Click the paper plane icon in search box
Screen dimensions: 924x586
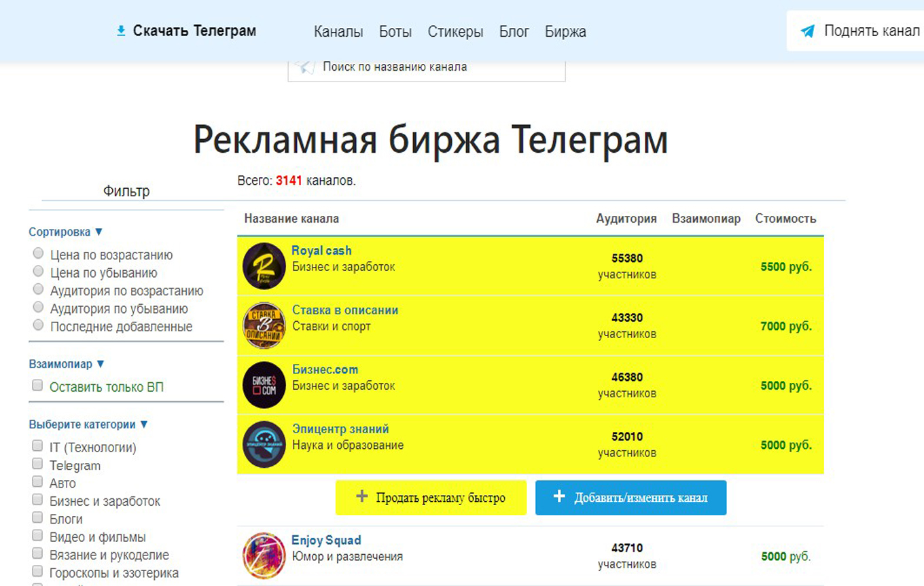point(306,67)
